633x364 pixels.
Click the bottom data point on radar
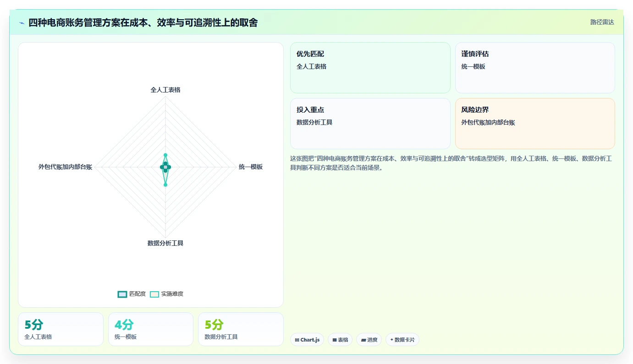coord(165,185)
